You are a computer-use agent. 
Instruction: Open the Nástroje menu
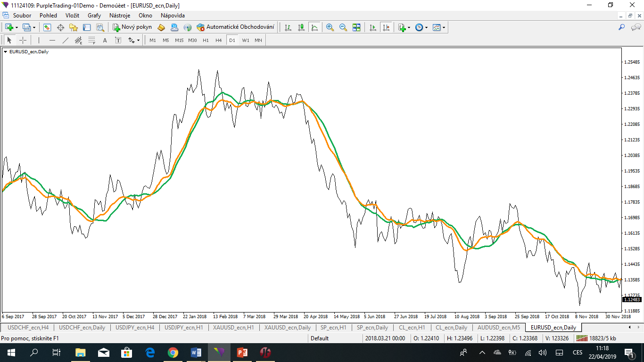point(120,15)
